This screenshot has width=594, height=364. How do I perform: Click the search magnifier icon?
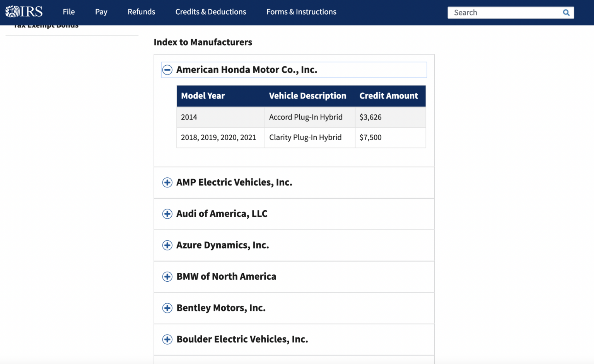566,12
